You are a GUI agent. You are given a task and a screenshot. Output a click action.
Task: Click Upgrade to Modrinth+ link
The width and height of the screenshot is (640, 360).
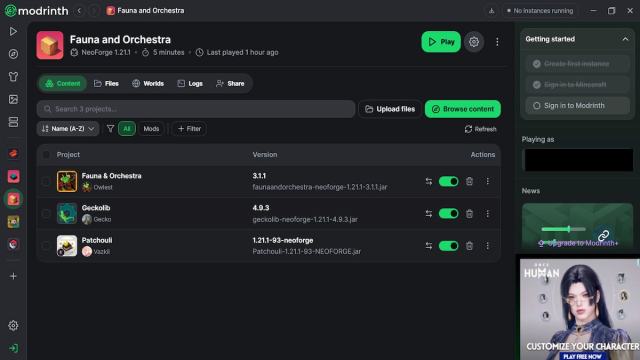coord(578,243)
